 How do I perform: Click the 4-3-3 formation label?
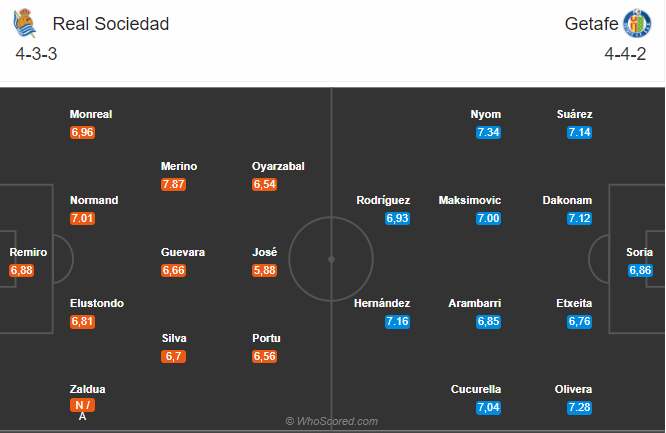[36, 54]
